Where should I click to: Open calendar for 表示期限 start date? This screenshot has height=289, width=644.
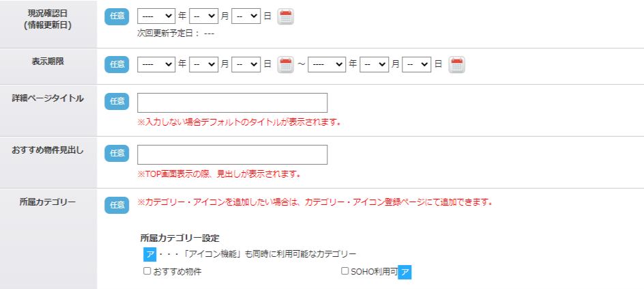click(x=286, y=65)
